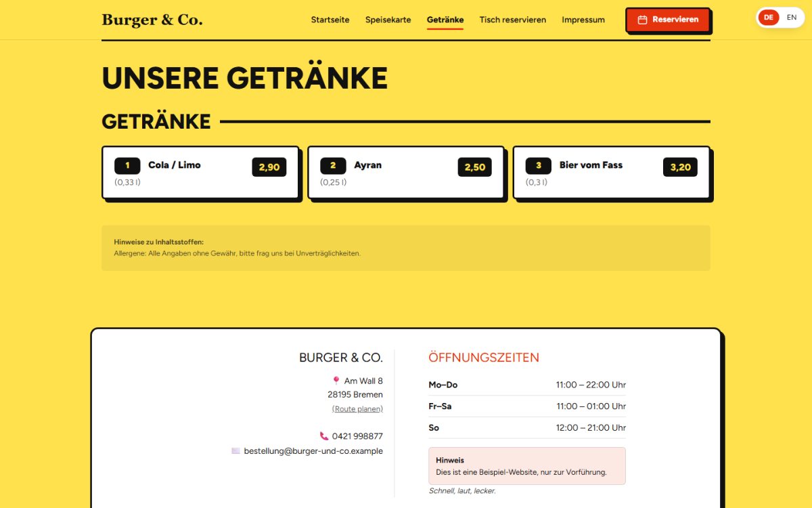Image resolution: width=812 pixels, height=508 pixels.
Task: Click the 3,20 price badge
Action: point(680,167)
